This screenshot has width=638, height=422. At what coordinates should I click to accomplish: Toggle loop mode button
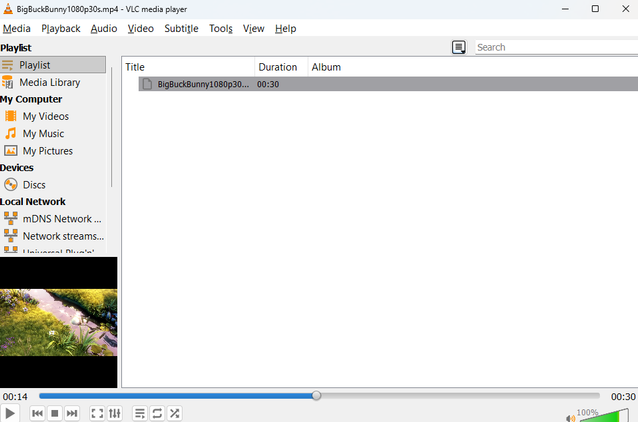pos(157,413)
